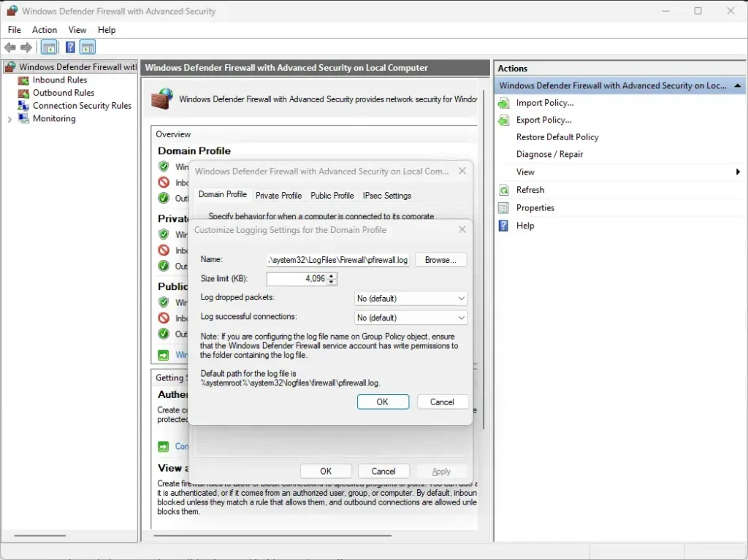
Task: Click the firewall brick-wall icon in the overview header
Action: (x=162, y=99)
